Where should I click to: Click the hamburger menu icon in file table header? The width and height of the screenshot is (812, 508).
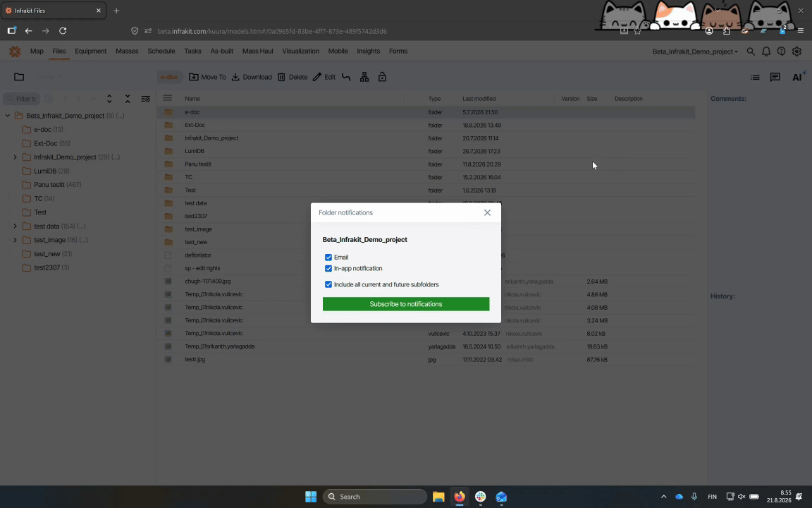tap(167, 98)
